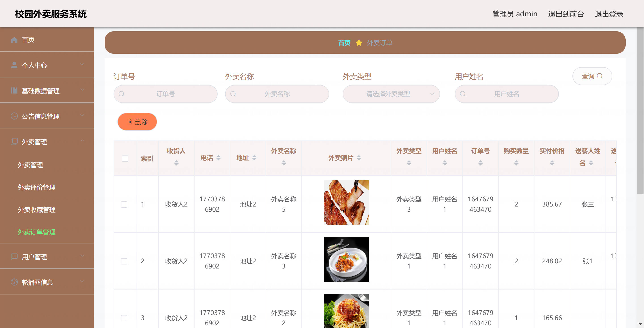Click the copy icon next to 外卖管理 section
Viewport: 644px width, 328px height.
click(14, 142)
